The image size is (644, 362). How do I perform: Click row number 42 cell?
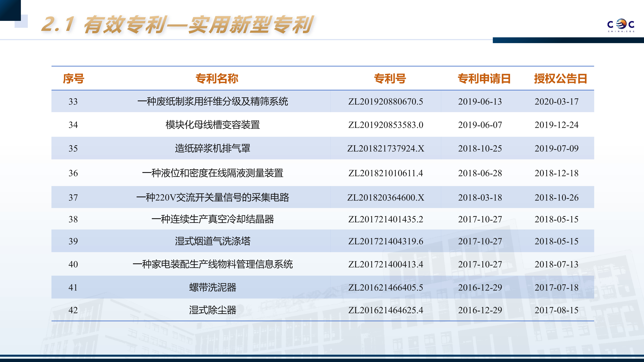(x=73, y=310)
